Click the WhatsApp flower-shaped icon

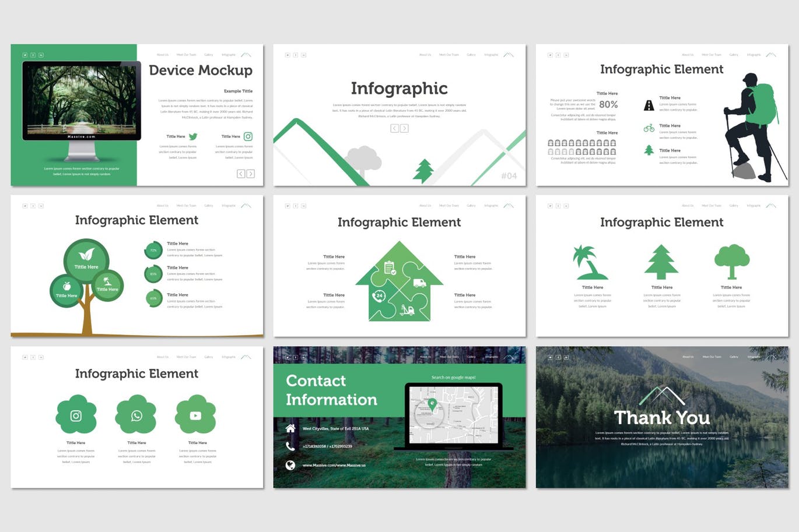point(136,415)
